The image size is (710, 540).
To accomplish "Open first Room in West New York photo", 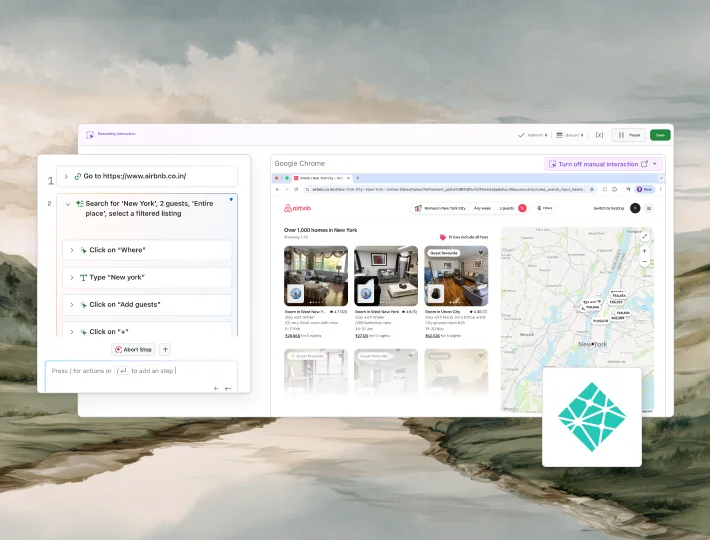I will [316, 276].
